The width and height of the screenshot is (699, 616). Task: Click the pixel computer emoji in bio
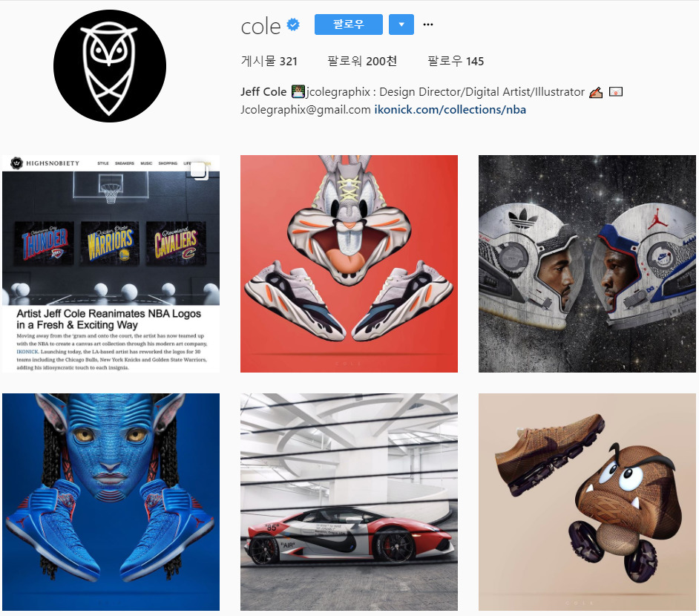pos(298,92)
